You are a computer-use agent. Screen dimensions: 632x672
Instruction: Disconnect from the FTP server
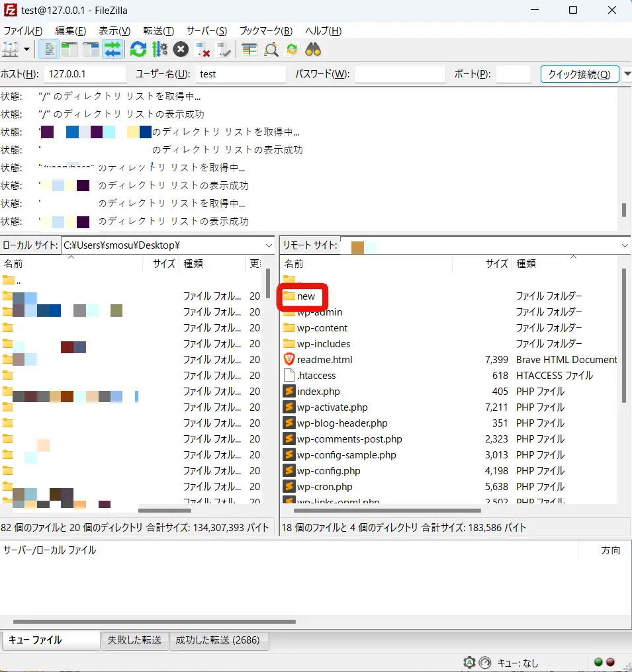(x=203, y=49)
